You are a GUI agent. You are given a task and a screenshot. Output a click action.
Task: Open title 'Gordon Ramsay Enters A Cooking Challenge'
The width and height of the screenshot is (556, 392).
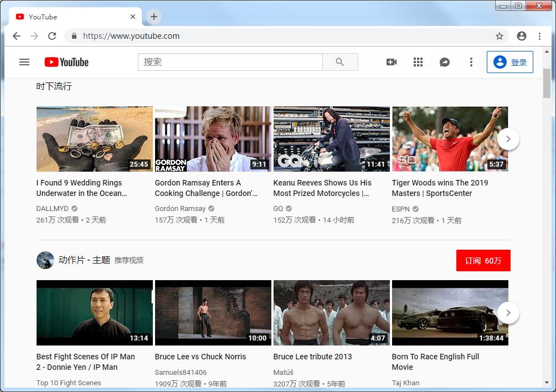(x=206, y=188)
